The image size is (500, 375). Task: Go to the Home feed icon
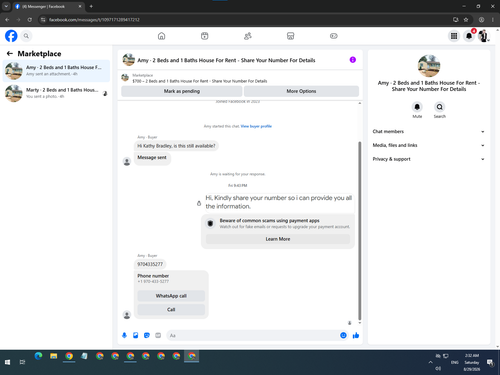[x=161, y=36]
